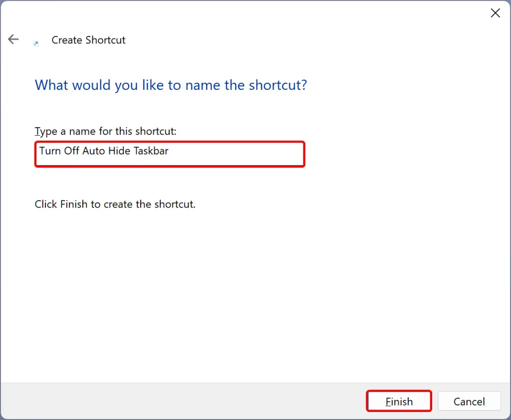Select the text 'Turn Off Auto Hide Taskbar'
The height and width of the screenshot is (420, 511).
point(104,151)
